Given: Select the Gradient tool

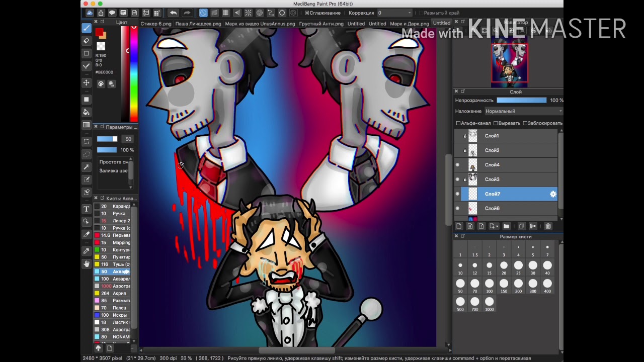Looking at the screenshot, I should pos(87,125).
